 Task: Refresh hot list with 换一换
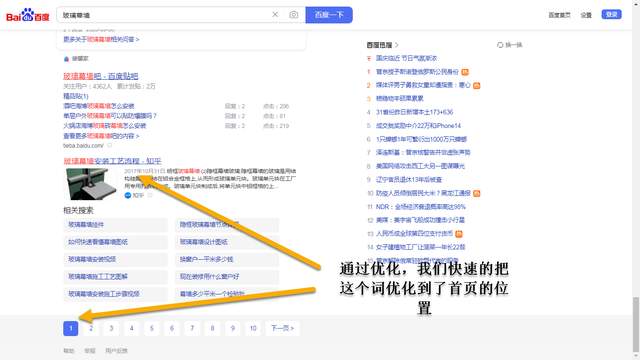pos(509,45)
